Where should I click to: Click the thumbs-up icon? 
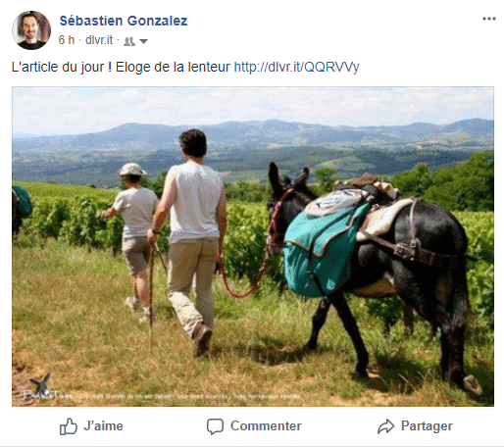pos(69,426)
